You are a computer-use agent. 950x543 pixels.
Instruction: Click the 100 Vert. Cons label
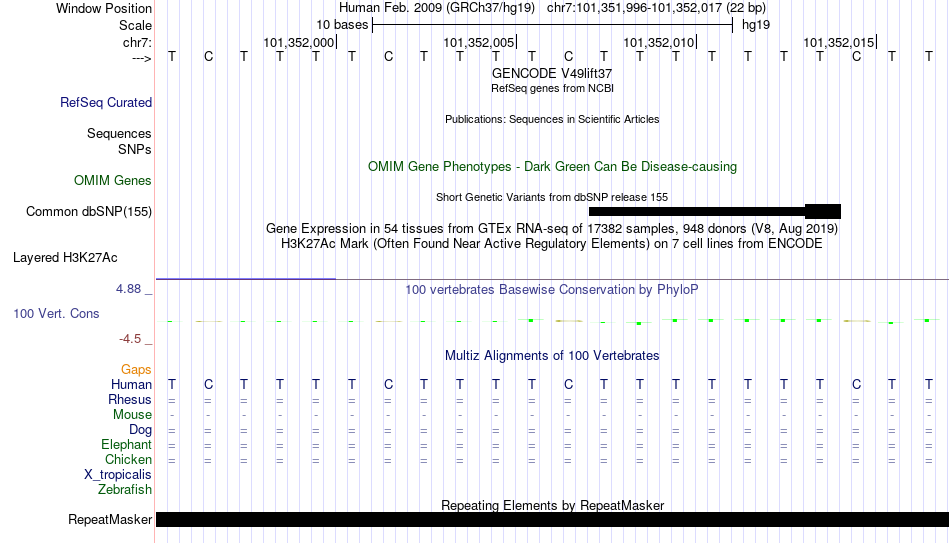[56, 313]
